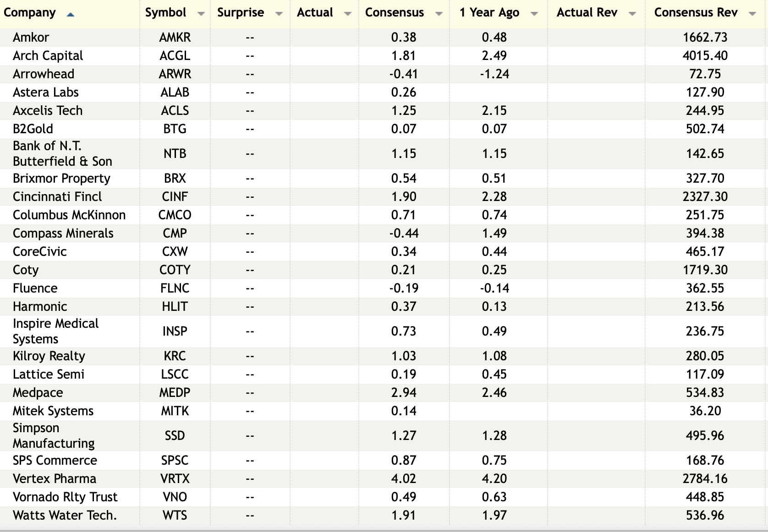The image size is (768, 532).
Task: Select Inspire Medical Systems company name
Action: pyautogui.click(x=55, y=331)
